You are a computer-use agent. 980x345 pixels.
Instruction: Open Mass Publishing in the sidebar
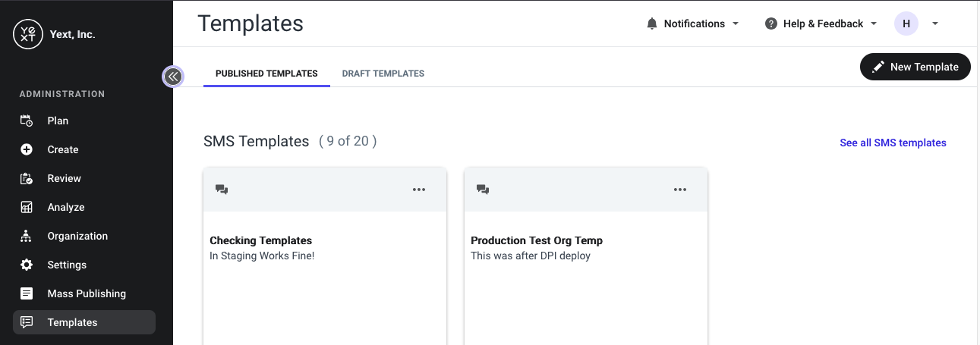coord(84,293)
